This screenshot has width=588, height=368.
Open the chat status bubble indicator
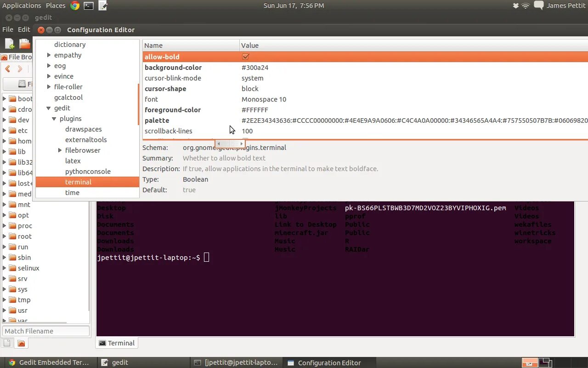[x=538, y=6]
